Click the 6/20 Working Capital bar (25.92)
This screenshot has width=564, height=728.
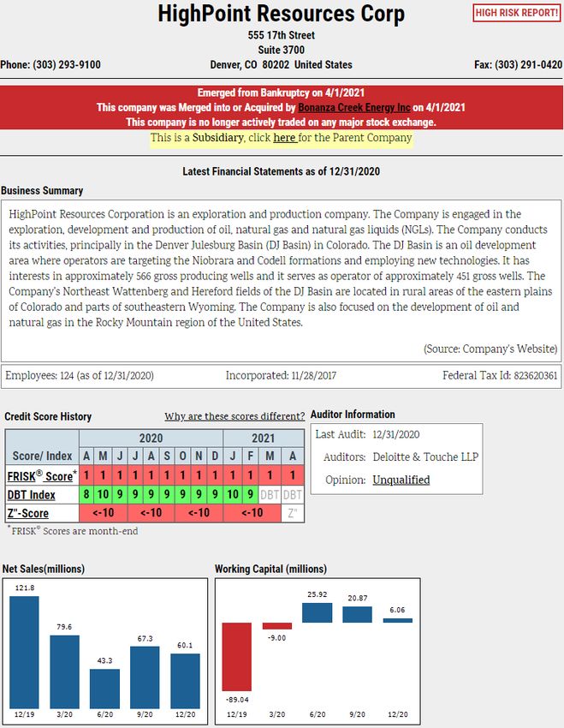tap(318, 612)
